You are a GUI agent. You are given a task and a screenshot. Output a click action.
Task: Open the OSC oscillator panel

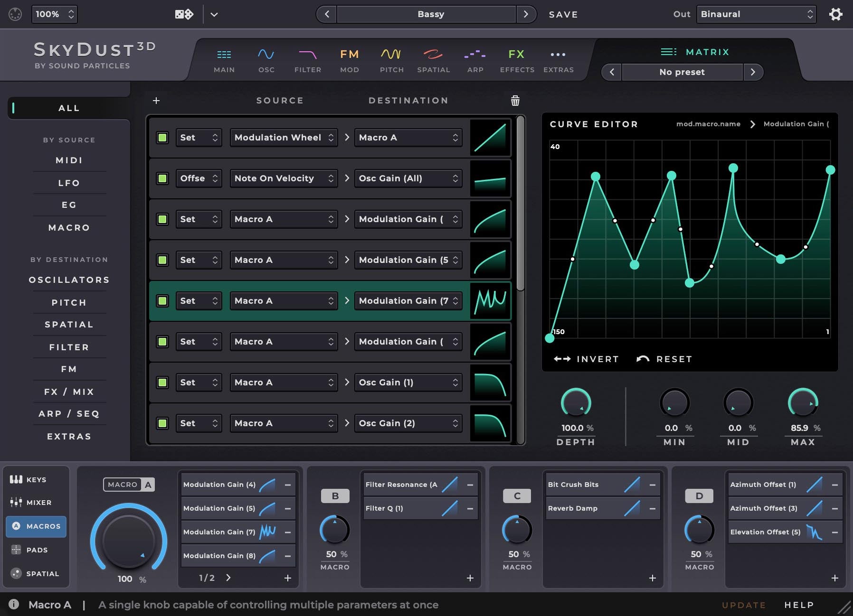point(266,59)
